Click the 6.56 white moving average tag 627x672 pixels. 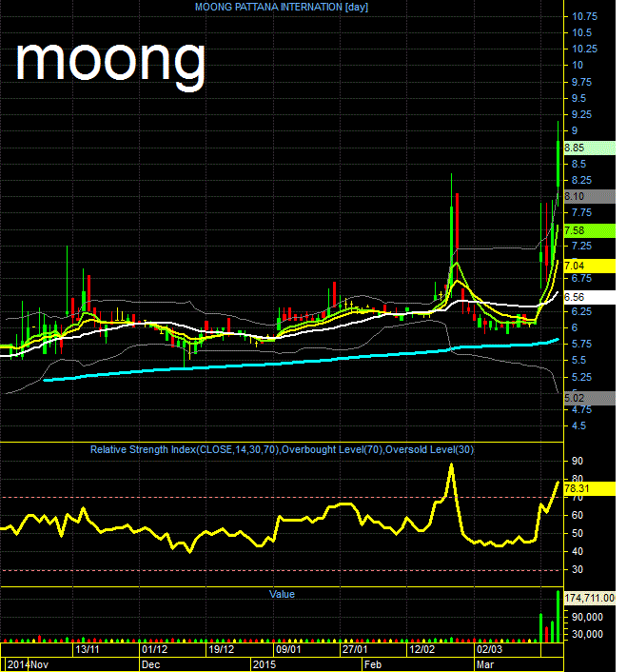click(590, 297)
